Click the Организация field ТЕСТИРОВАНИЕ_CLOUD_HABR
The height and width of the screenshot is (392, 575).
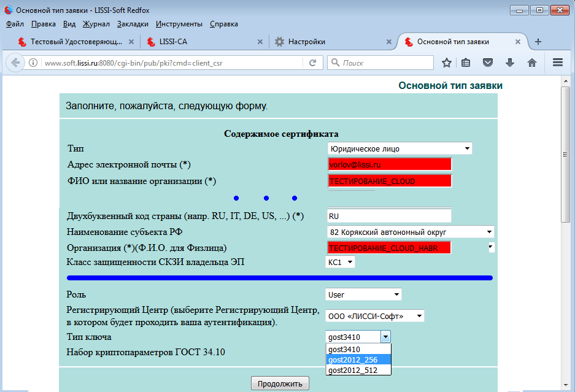[x=389, y=247]
